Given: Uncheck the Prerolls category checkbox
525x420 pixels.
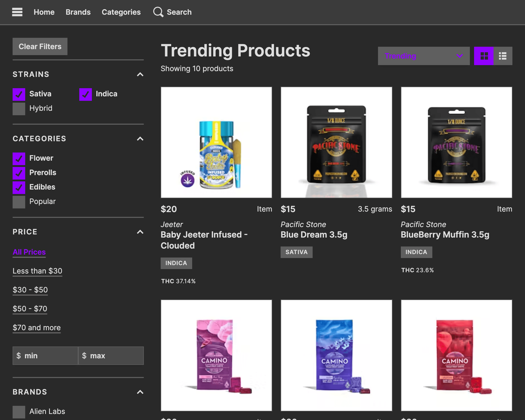Looking at the screenshot, I should pos(19,173).
